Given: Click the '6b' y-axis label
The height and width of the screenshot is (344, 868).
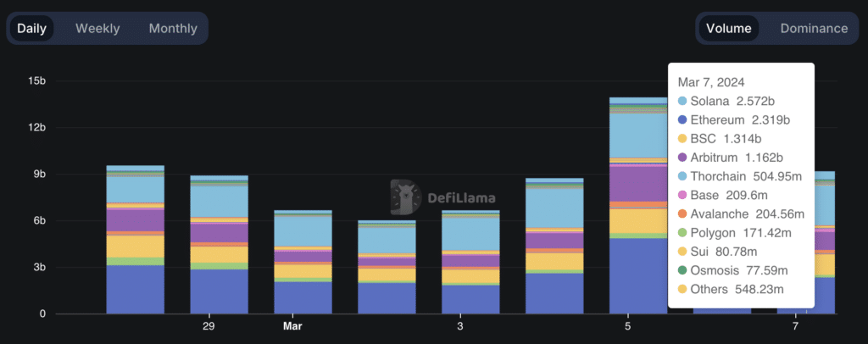Looking at the screenshot, I should tap(40, 220).
